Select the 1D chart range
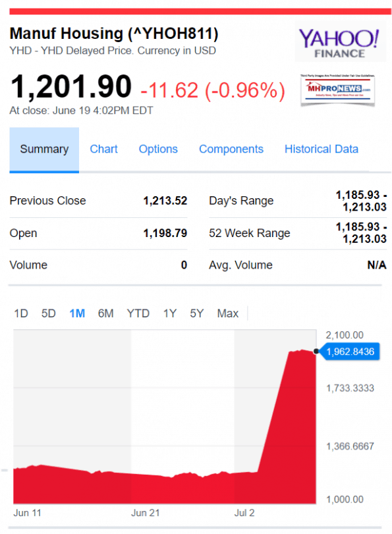This screenshot has width=392, height=534. (x=21, y=313)
